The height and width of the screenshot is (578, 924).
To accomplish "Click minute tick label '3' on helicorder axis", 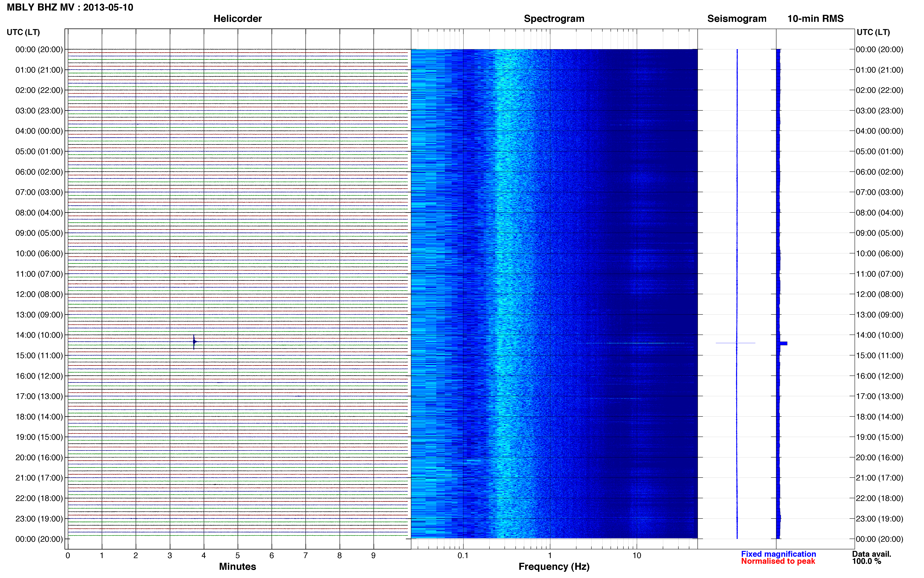I will click(x=170, y=555).
